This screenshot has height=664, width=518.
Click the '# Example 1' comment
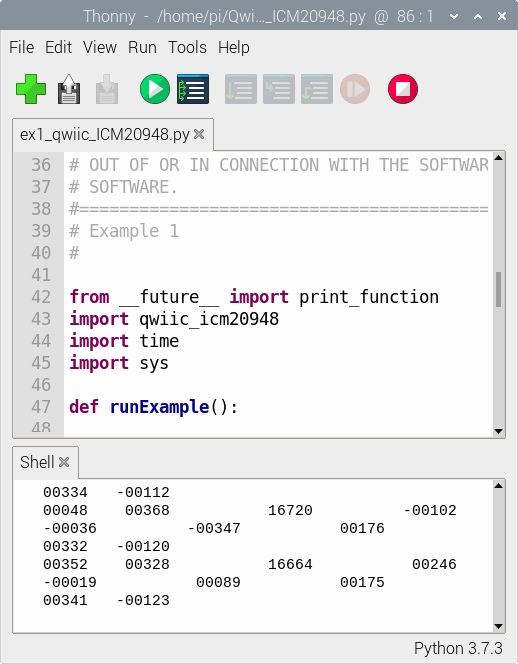pos(124,231)
